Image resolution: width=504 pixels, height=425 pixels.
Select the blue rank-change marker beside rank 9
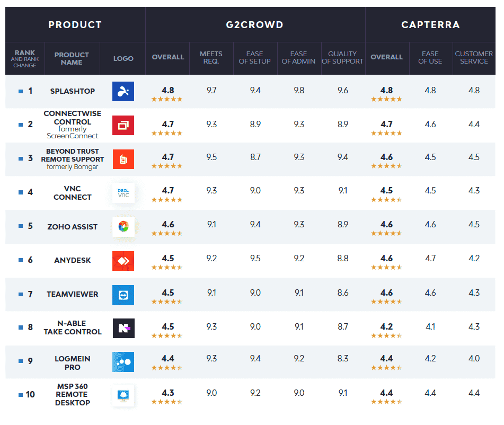pyautogui.click(x=21, y=361)
